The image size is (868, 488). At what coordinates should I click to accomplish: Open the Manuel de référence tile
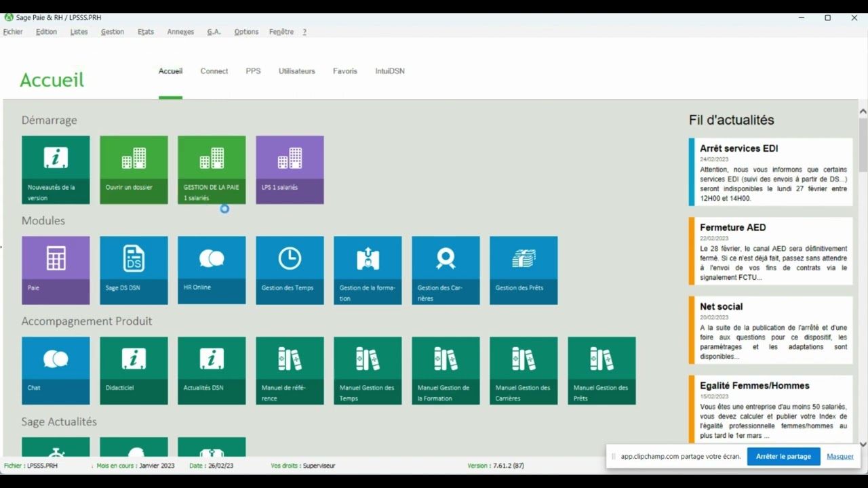290,371
